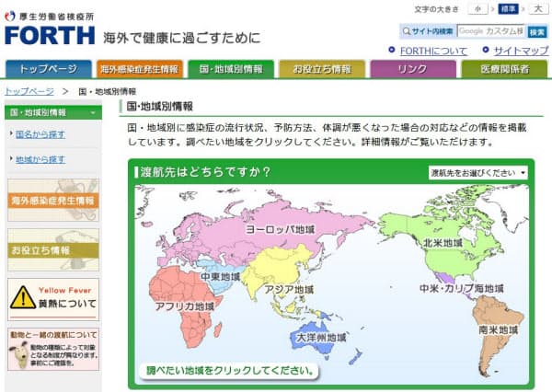Image resolution: width=552 pixels, height=392 pixels.
Task: Set text size to 標準 (standard)
Action: [506, 9]
